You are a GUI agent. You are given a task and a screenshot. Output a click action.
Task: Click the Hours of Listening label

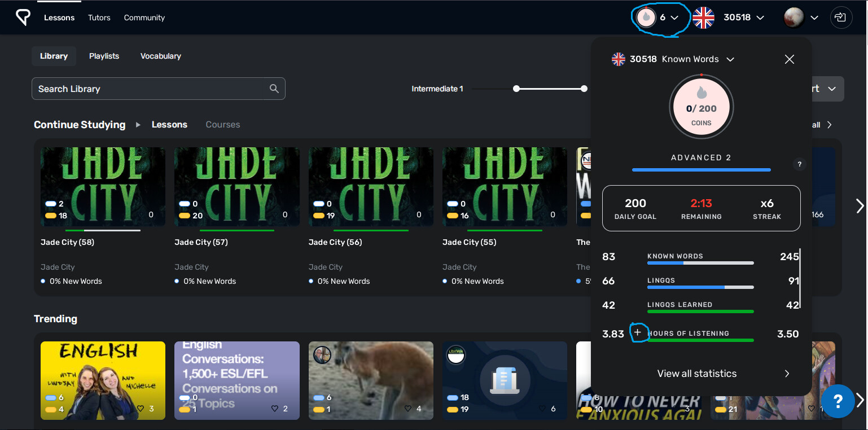pos(689,334)
